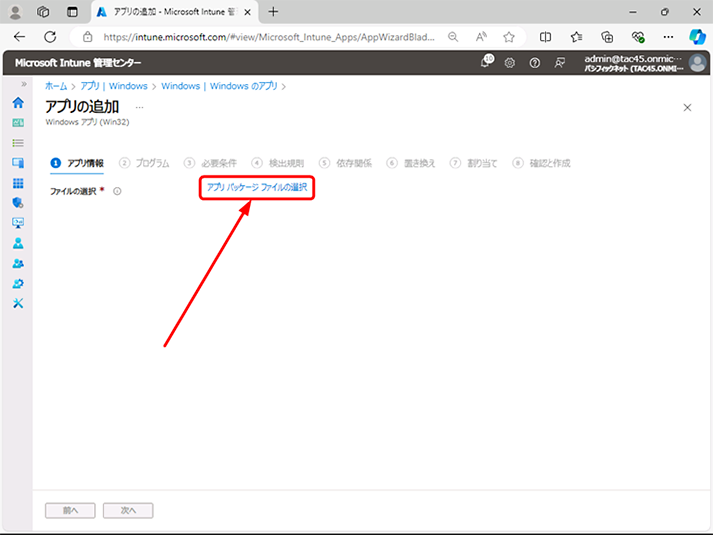Open browser profile icon
The width and height of the screenshot is (713, 535).
point(15,12)
